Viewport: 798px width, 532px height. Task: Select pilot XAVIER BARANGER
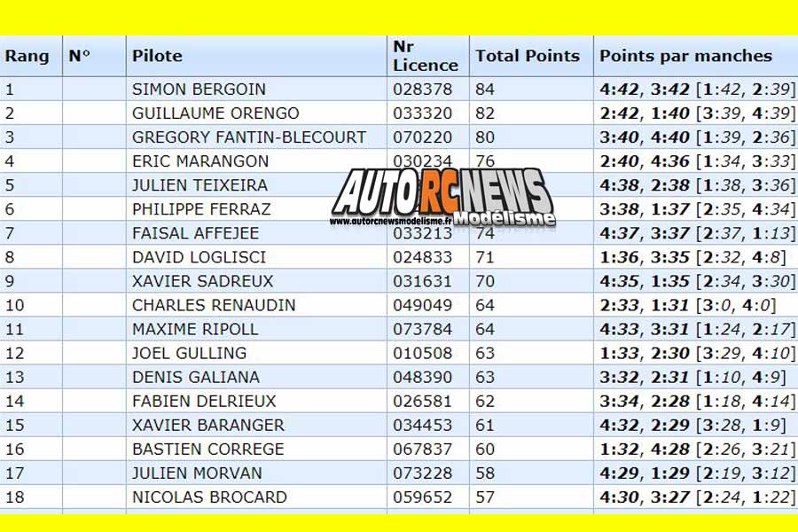coord(208,425)
